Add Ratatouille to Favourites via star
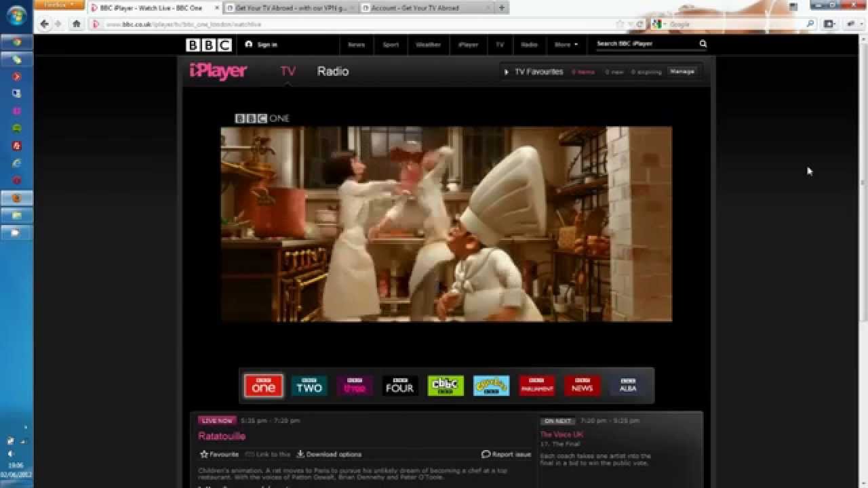Image resolution: width=868 pixels, height=488 pixels. tap(219, 454)
